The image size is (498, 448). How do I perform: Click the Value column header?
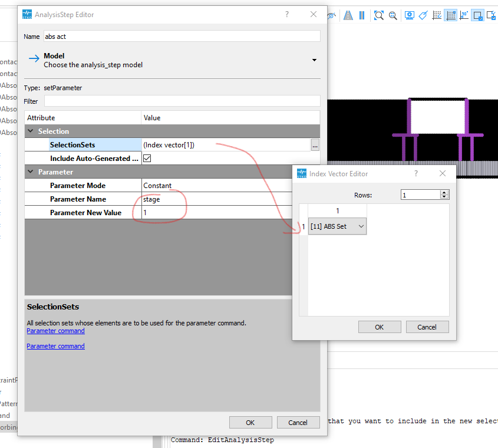pyautogui.click(x=230, y=117)
